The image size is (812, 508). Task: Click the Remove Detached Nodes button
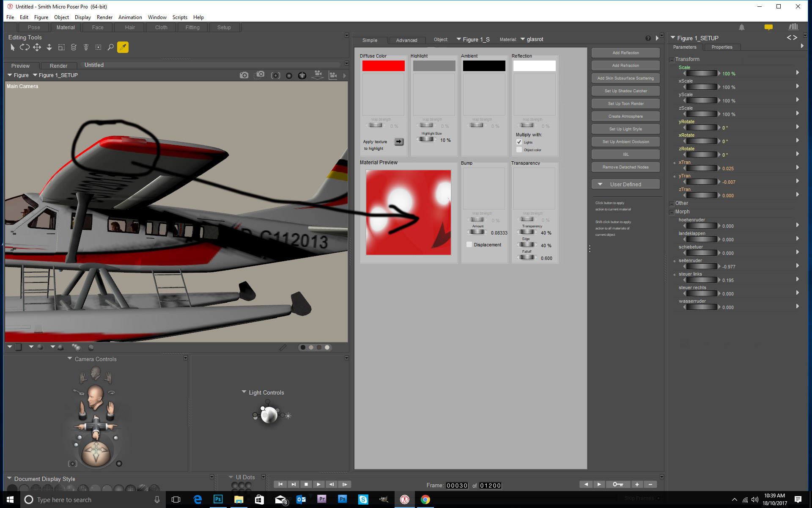point(625,167)
